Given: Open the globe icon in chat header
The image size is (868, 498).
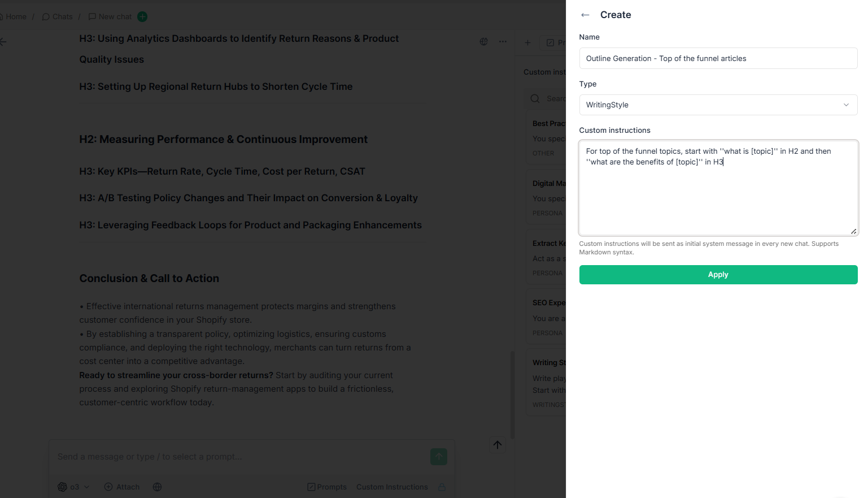Looking at the screenshot, I should click(484, 42).
